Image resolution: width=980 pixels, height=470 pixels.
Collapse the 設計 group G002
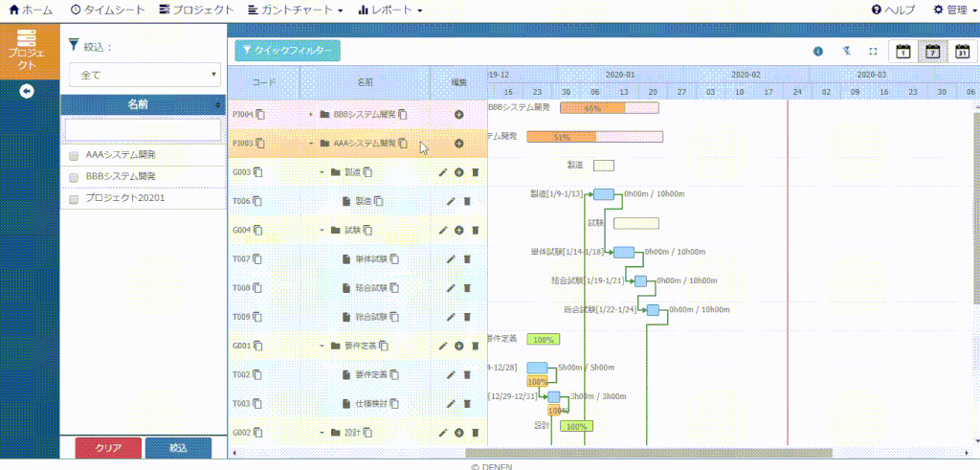(x=323, y=433)
